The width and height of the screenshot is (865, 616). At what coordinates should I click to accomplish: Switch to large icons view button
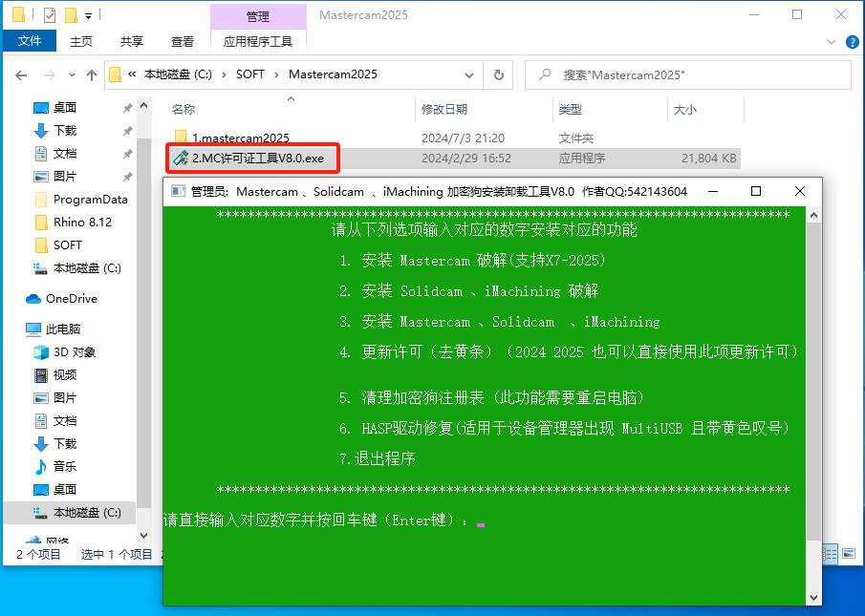click(849, 554)
